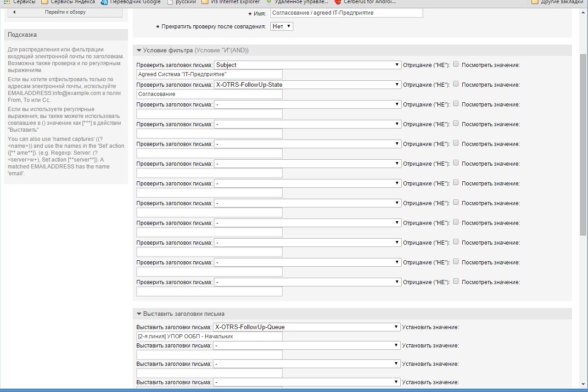Click the Agreed Система "IT-Предприятие" value field
The height and width of the screenshot is (392, 588).
[209, 74]
